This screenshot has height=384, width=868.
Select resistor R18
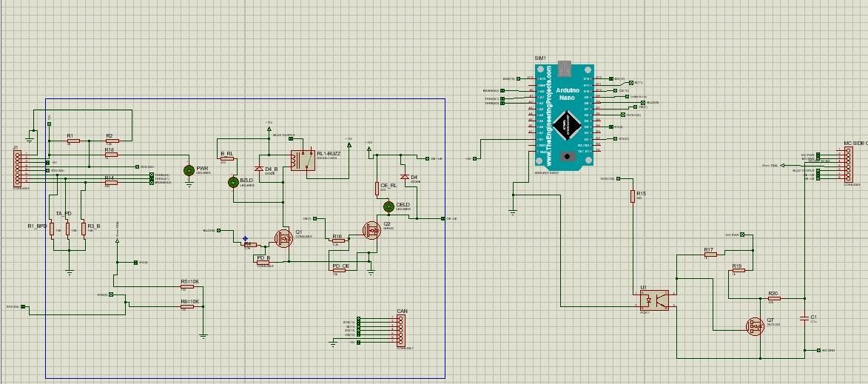coord(111,155)
